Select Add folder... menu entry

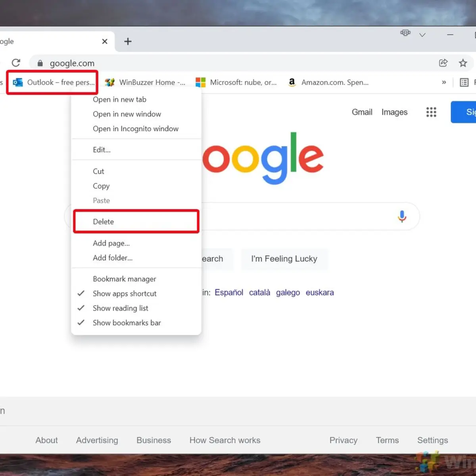[x=136, y=258]
